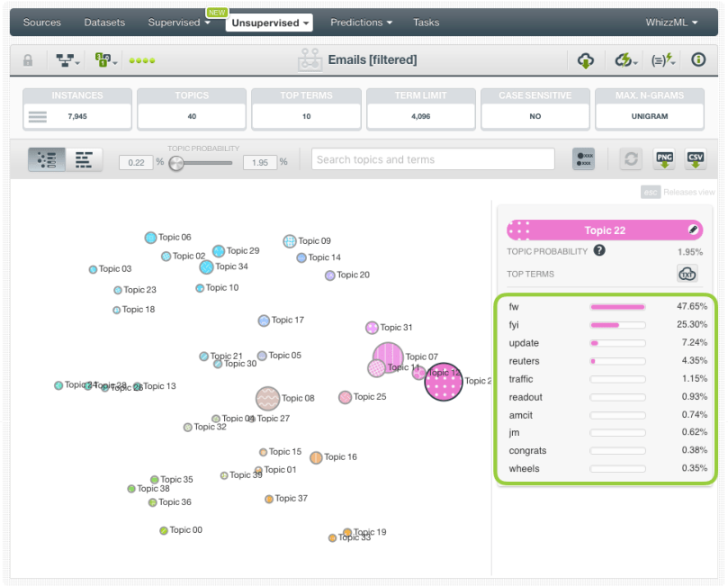The width and height of the screenshot is (728, 587).
Task: Click the search topics and terms field
Action: [x=432, y=159]
